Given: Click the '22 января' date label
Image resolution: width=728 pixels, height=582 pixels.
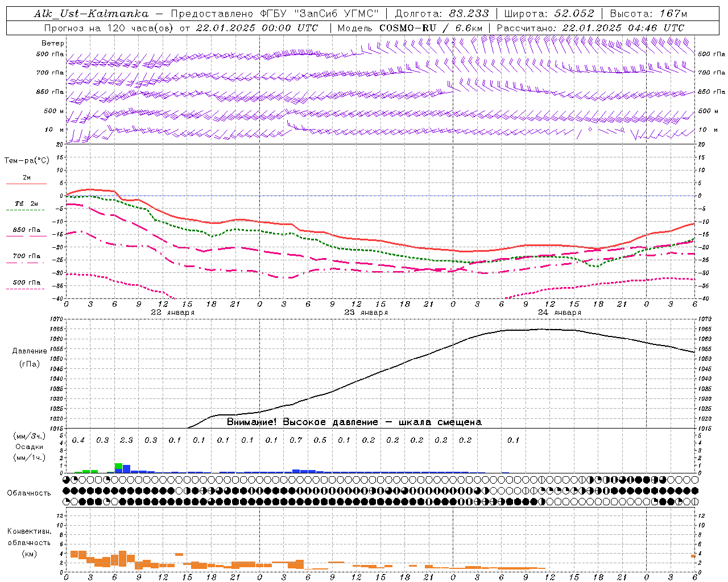Looking at the screenshot, I should coord(173,313).
